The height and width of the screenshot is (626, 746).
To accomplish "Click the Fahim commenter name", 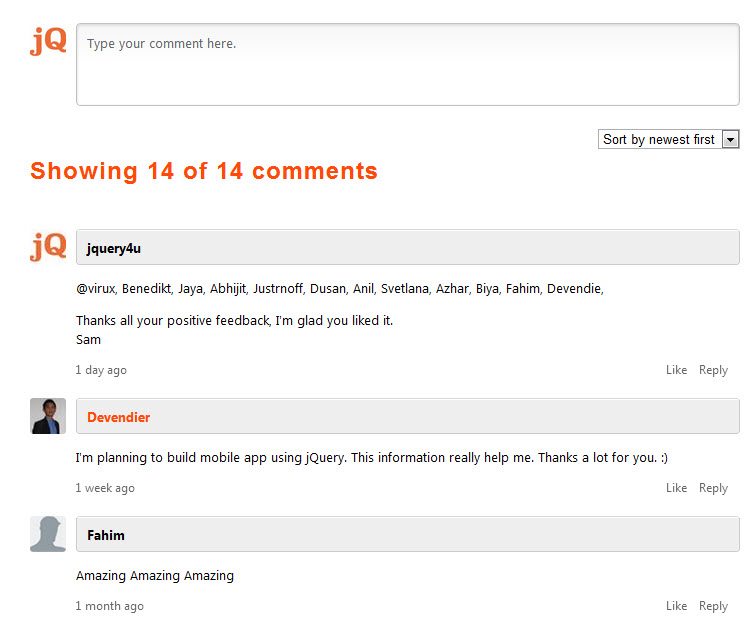I will [106, 535].
